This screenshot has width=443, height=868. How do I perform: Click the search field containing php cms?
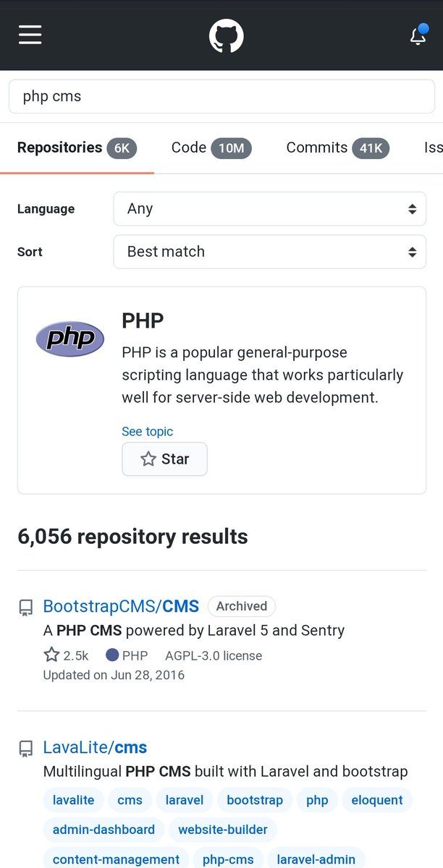(221, 96)
